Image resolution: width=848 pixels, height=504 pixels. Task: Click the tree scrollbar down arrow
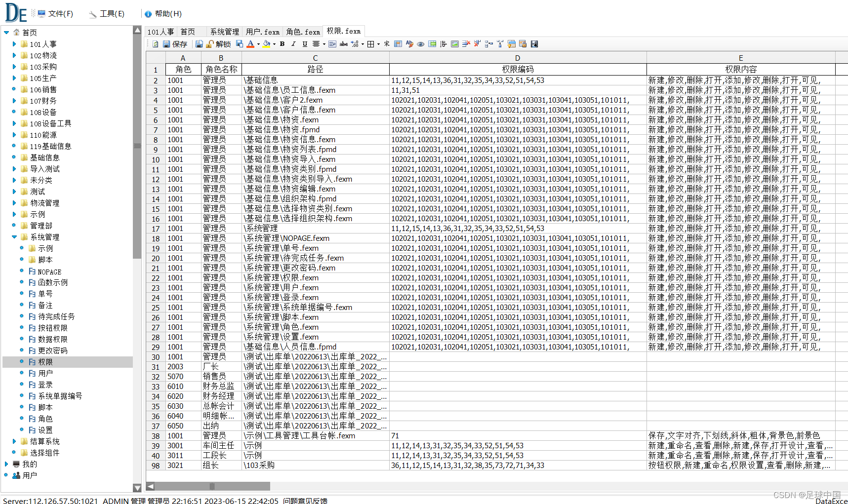pyautogui.click(x=137, y=488)
